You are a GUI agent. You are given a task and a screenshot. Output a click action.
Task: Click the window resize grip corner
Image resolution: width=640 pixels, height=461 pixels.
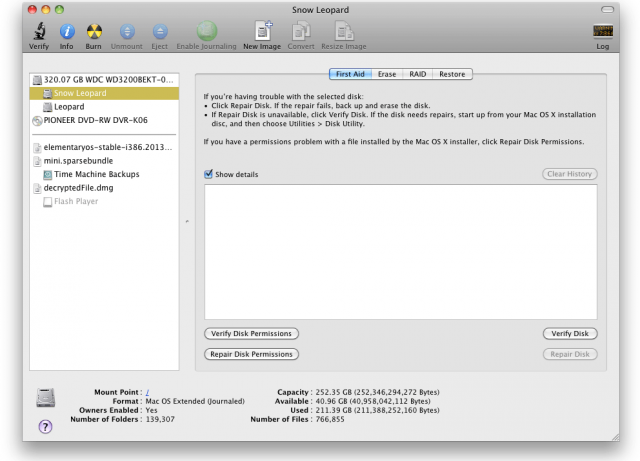coord(615,437)
